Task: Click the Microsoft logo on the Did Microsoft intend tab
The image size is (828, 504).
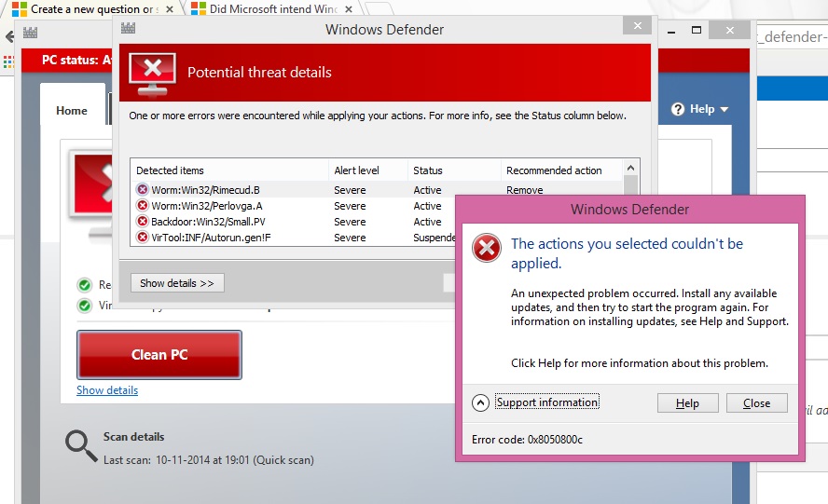Action: [x=198, y=9]
